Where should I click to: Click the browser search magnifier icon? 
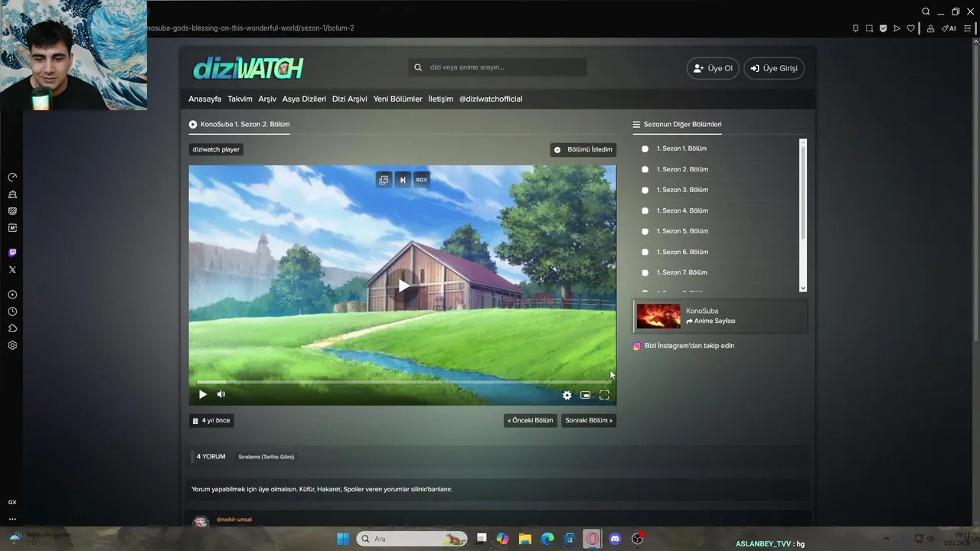tap(926, 11)
